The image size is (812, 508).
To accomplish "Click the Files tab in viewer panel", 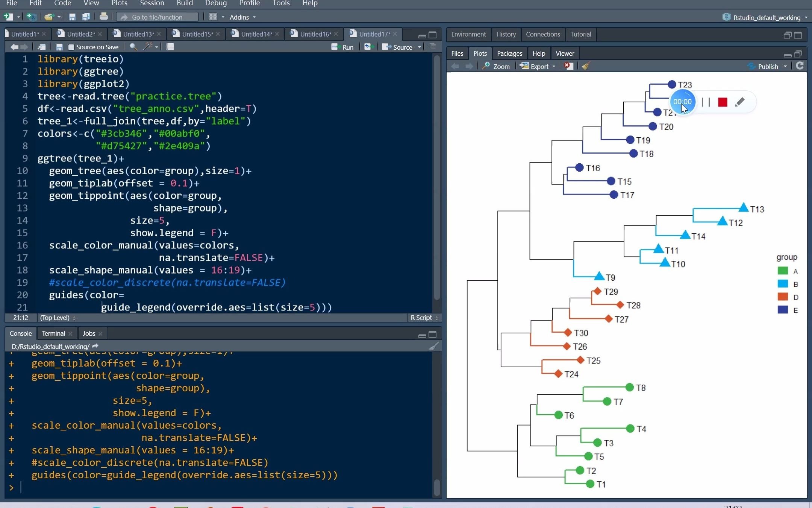I will click(x=457, y=53).
